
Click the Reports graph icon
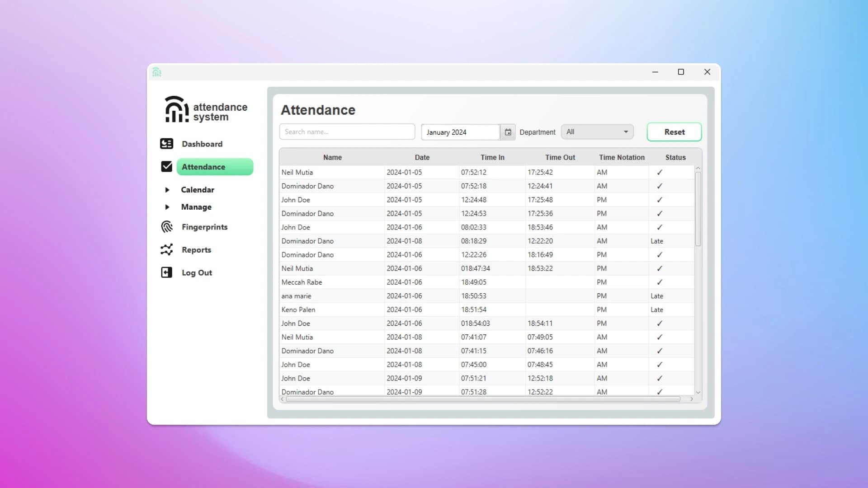pyautogui.click(x=166, y=250)
